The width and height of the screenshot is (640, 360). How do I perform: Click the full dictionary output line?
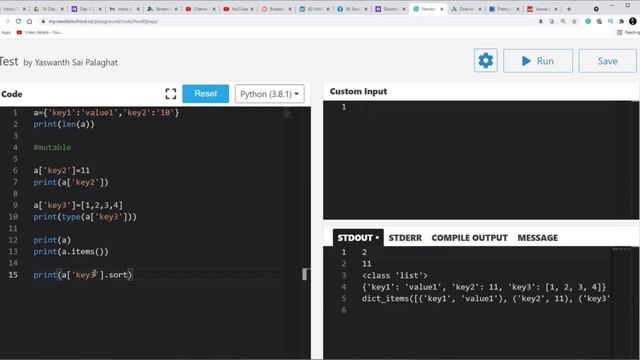coord(484,287)
